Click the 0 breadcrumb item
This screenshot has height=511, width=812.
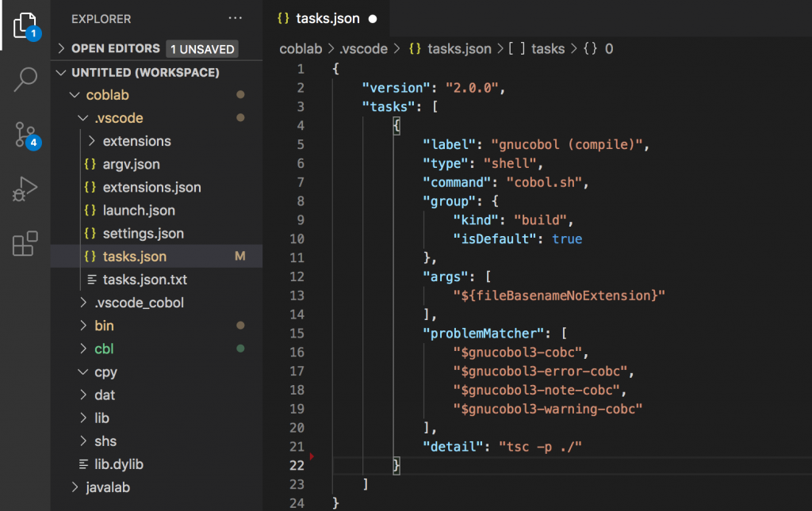(x=609, y=48)
